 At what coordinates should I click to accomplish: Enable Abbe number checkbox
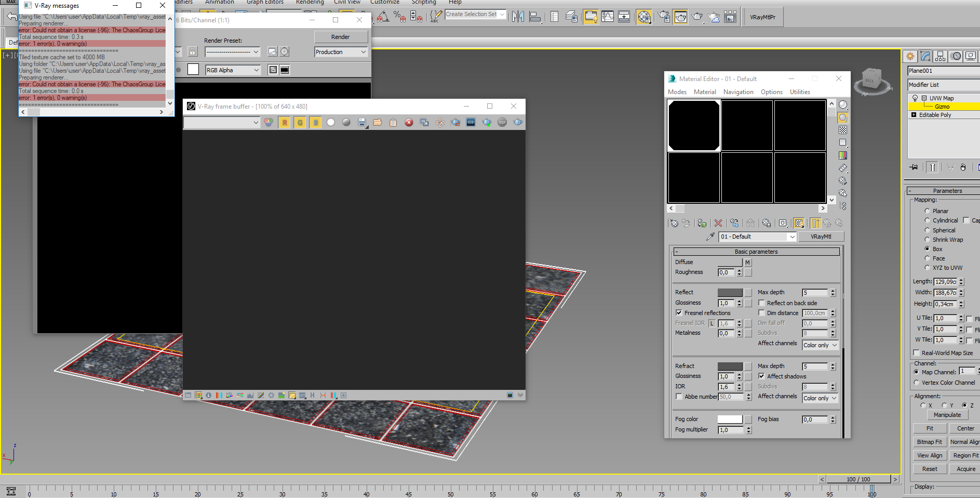point(679,397)
